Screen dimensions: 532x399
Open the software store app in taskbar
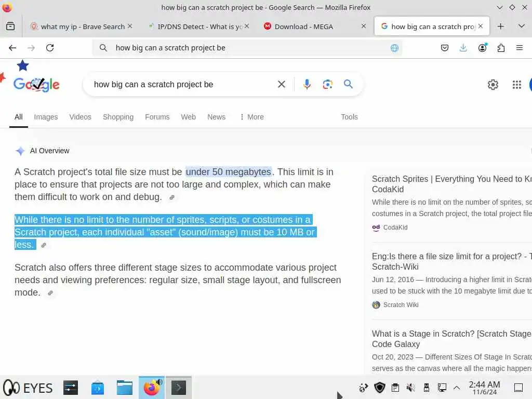tap(97, 388)
